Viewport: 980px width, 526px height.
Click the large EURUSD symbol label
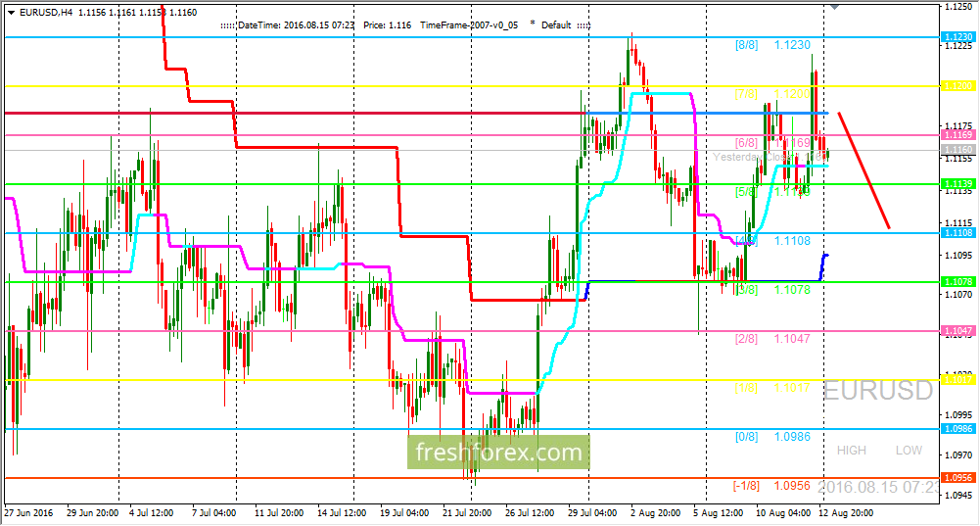(x=878, y=390)
